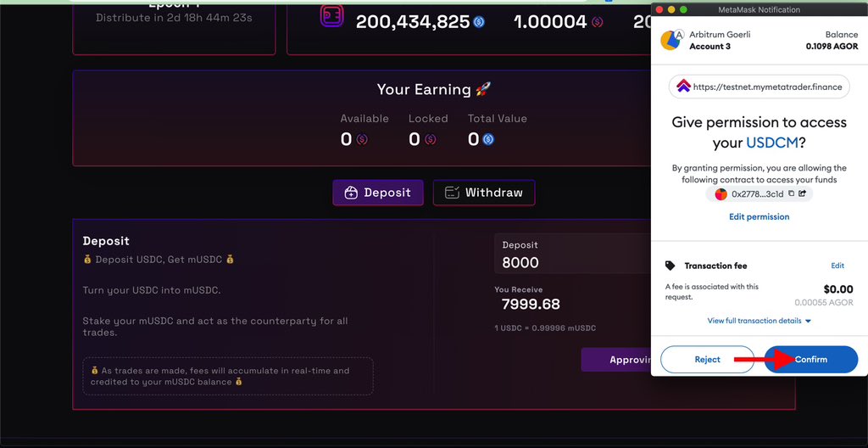Click the Total Value USDC coin icon
Screen dimensions: 868x448
(487, 139)
